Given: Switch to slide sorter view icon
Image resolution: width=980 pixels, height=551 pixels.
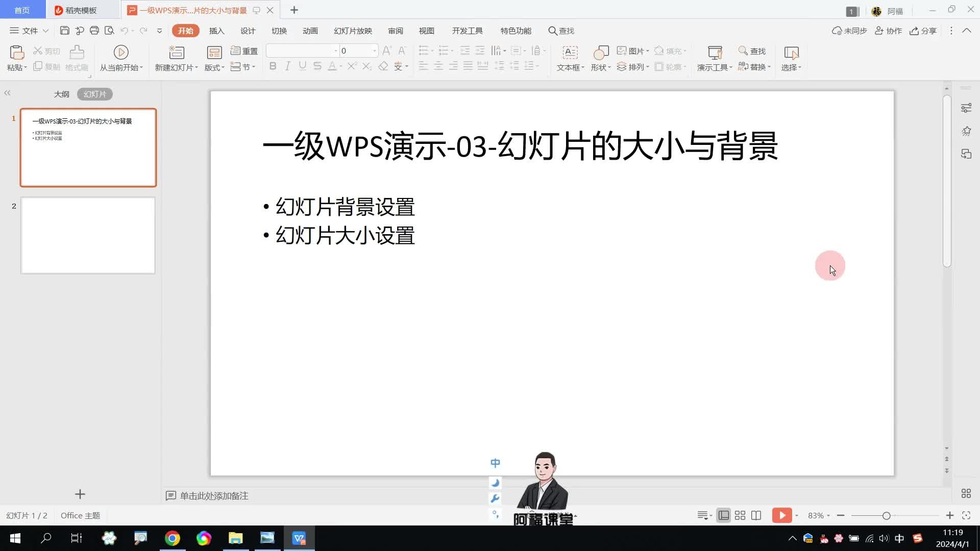Looking at the screenshot, I should [x=740, y=515].
